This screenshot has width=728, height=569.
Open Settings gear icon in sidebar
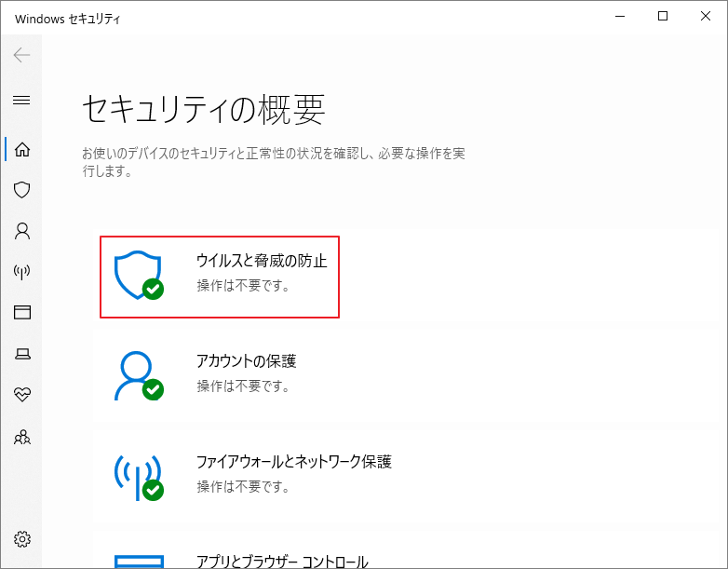21,539
